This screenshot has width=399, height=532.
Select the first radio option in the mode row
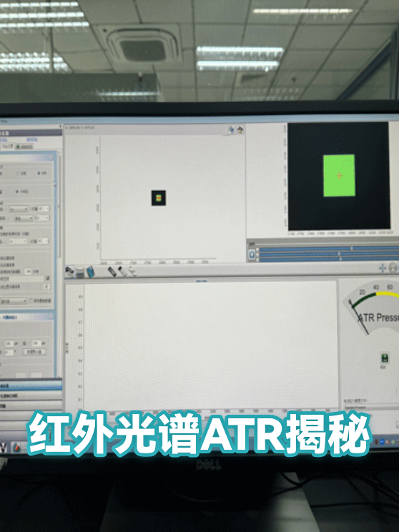[x=18, y=173]
